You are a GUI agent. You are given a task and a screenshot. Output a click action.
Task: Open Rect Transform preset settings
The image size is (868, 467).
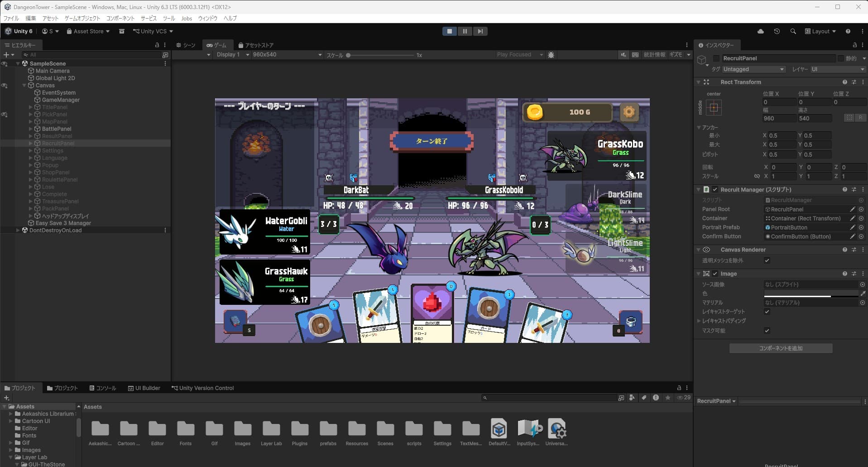[x=854, y=82]
